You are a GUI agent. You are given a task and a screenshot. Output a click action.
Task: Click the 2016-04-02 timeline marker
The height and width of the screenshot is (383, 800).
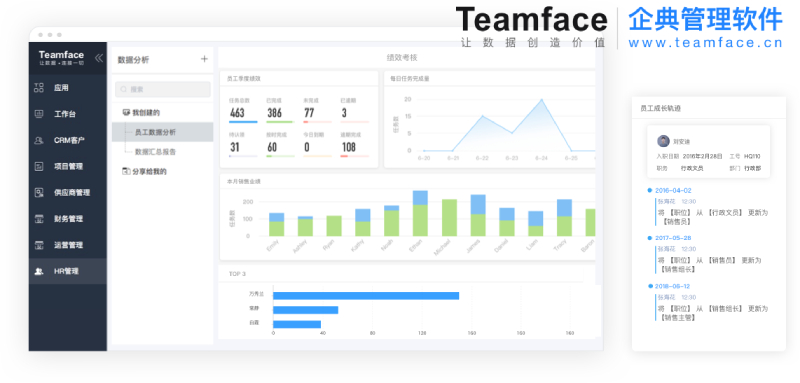[x=649, y=190]
